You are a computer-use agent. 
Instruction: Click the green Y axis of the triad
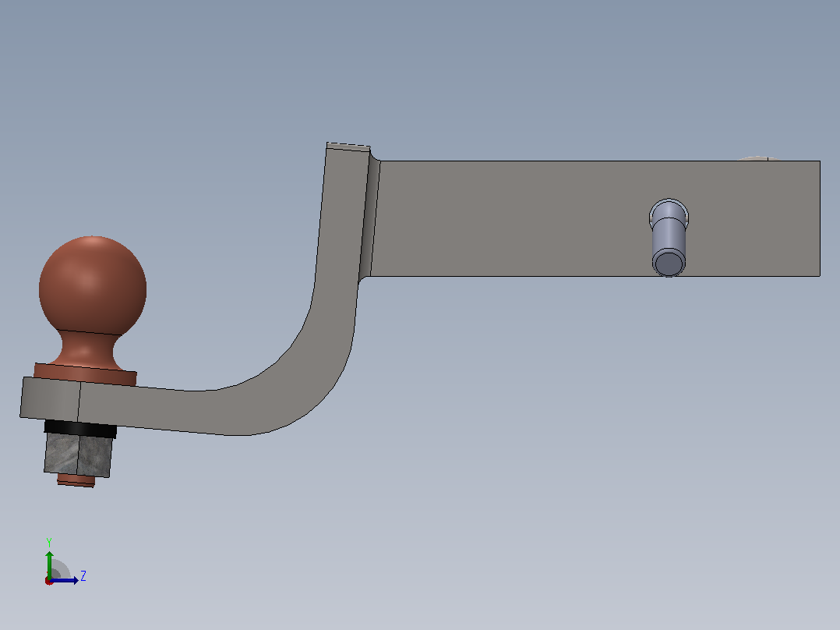tap(49, 564)
